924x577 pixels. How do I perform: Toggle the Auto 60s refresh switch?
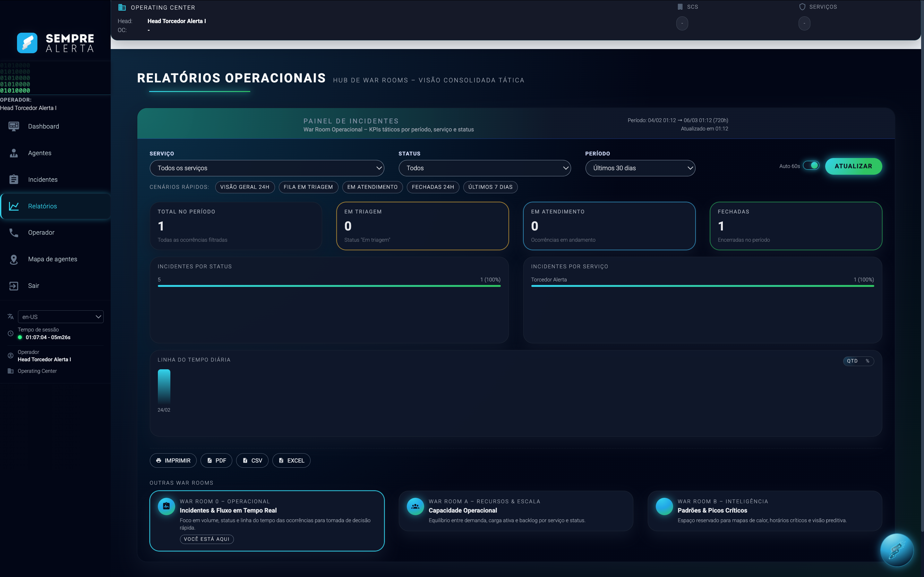(811, 166)
